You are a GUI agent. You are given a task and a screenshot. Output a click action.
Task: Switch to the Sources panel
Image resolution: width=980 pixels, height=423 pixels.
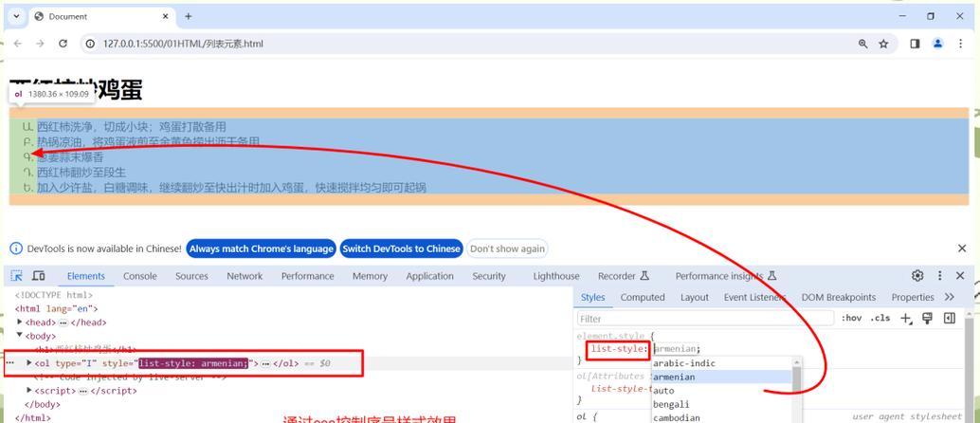coord(191,276)
